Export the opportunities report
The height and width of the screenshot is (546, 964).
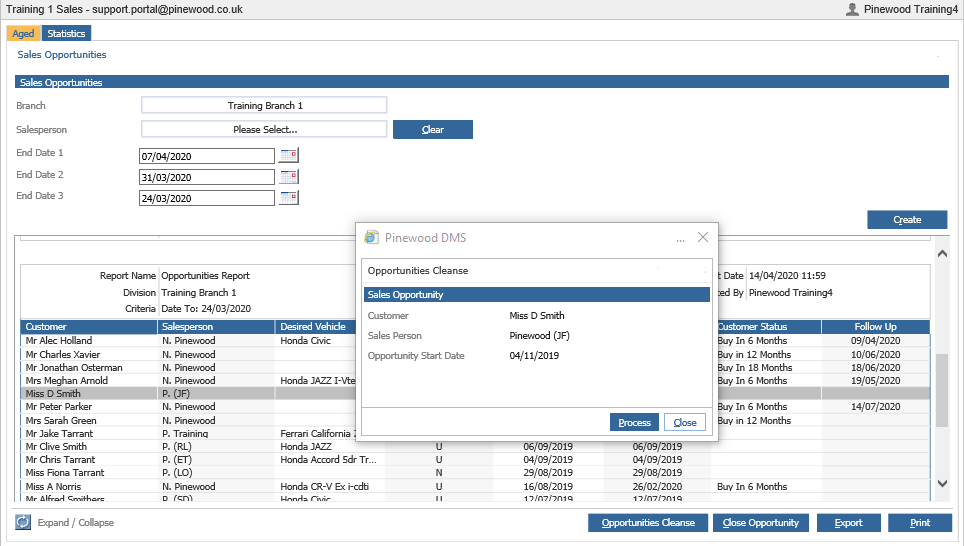coord(848,523)
